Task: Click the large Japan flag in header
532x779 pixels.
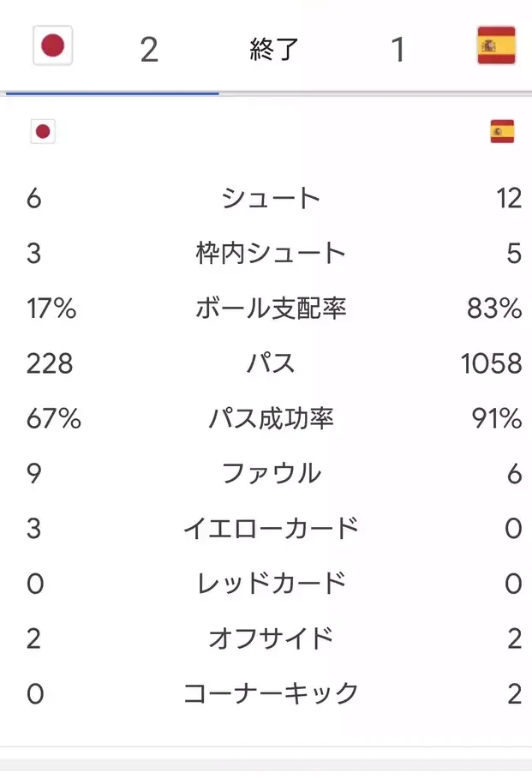Action: [52, 45]
